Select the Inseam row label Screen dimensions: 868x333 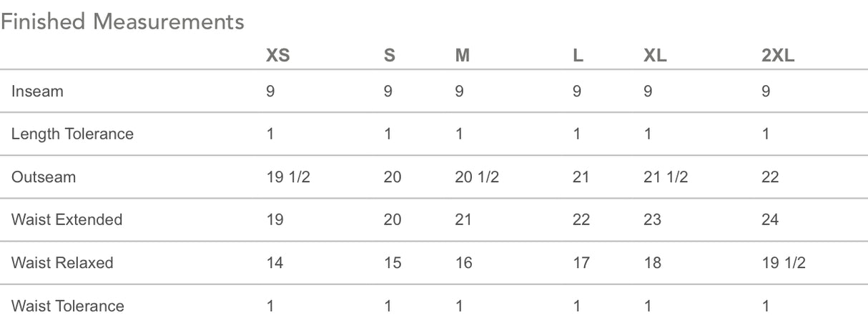[x=37, y=91]
